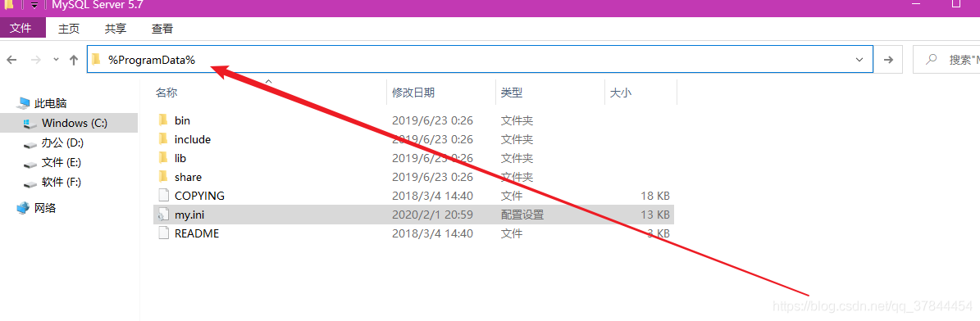The image size is (980, 321).
Task: Click the 文件夹 type of bin
Action: tap(517, 120)
